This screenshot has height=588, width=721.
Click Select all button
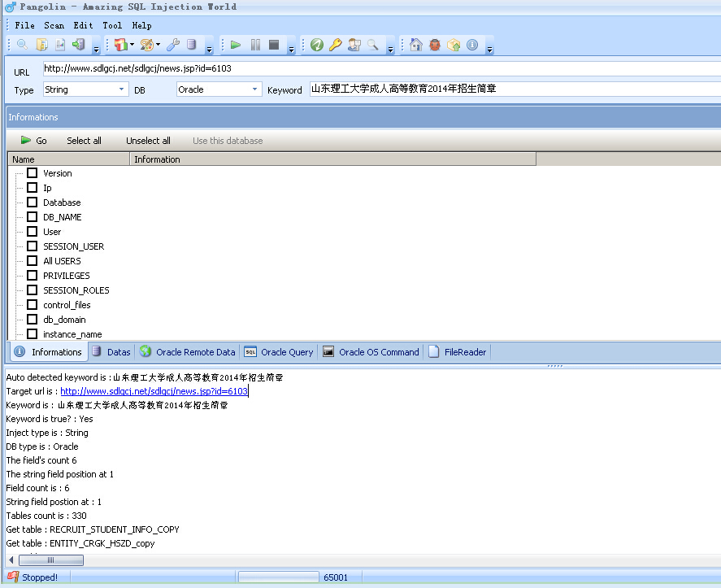(x=85, y=141)
